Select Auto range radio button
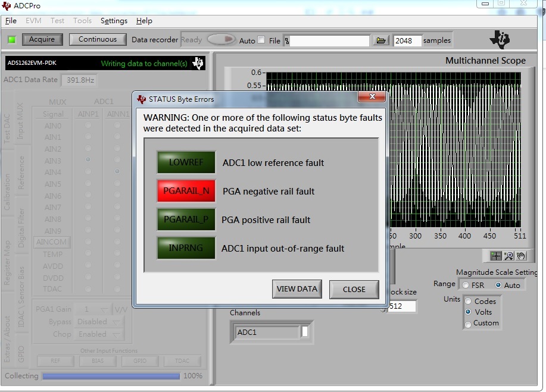The height and width of the screenshot is (392, 546). pyautogui.click(x=498, y=285)
